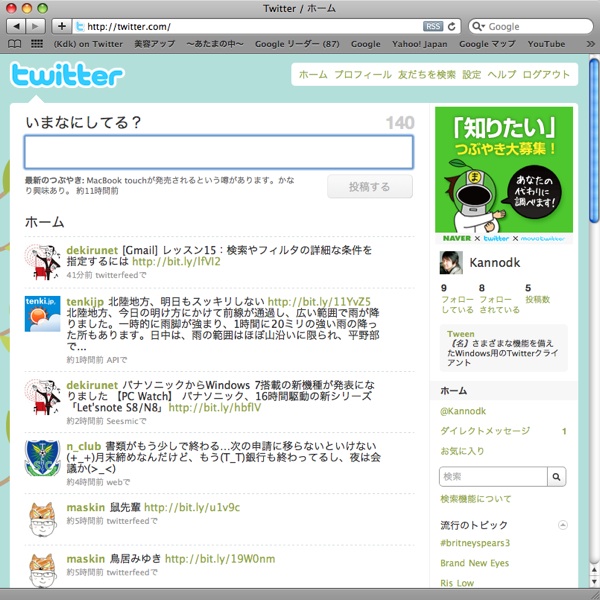Open the bookmarks book icon
Image resolution: width=600 pixels, height=600 pixels.
click(15, 44)
